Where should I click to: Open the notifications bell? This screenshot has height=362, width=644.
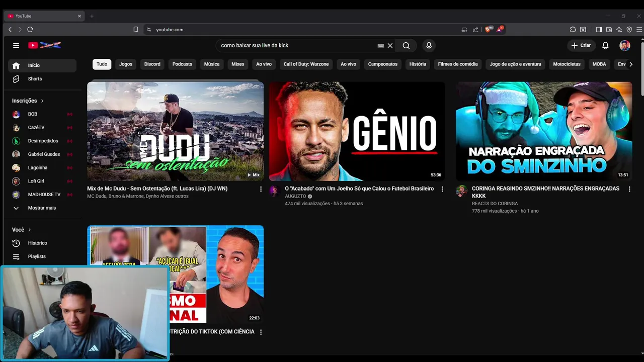click(x=605, y=45)
